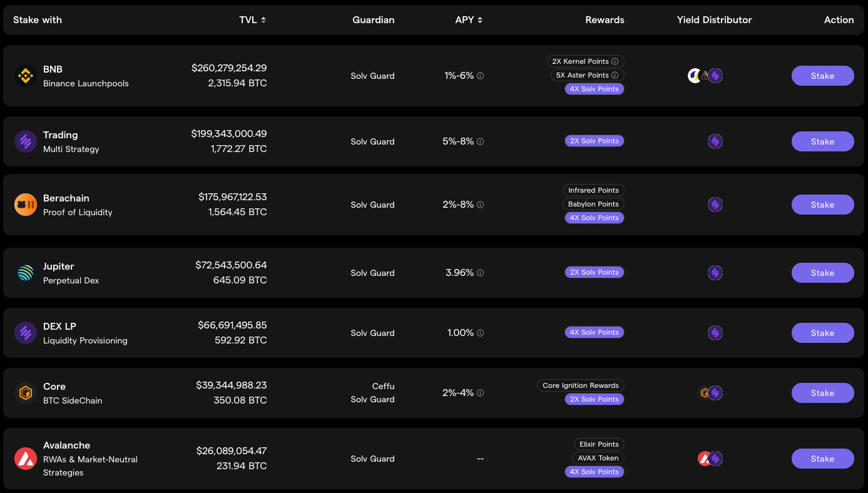868x493 pixels.
Task: Click the BNB Binance Launchpools icon
Action: 25,76
